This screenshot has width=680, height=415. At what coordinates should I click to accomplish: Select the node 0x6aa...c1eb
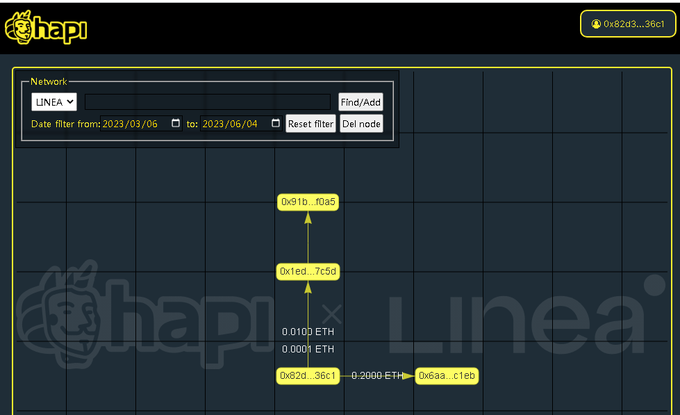pos(447,376)
